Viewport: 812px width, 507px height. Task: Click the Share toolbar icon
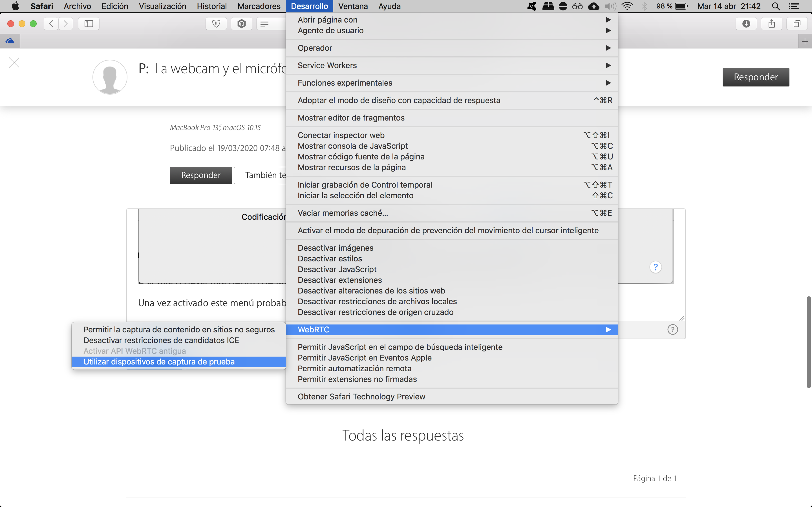771,23
